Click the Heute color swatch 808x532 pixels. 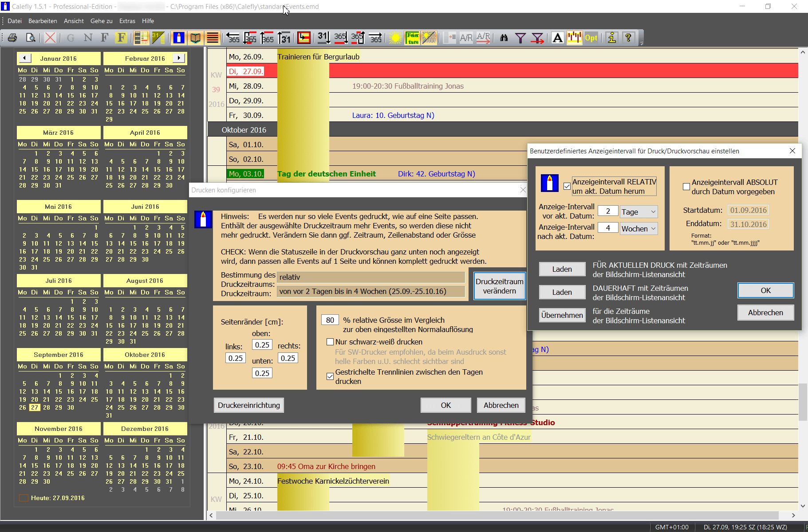(24, 498)
